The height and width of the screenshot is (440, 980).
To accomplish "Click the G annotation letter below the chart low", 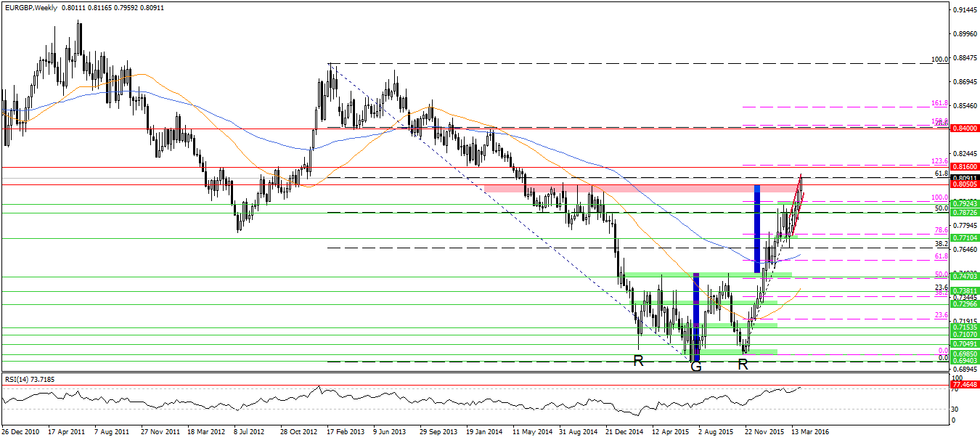I will (x=695, y=366).
